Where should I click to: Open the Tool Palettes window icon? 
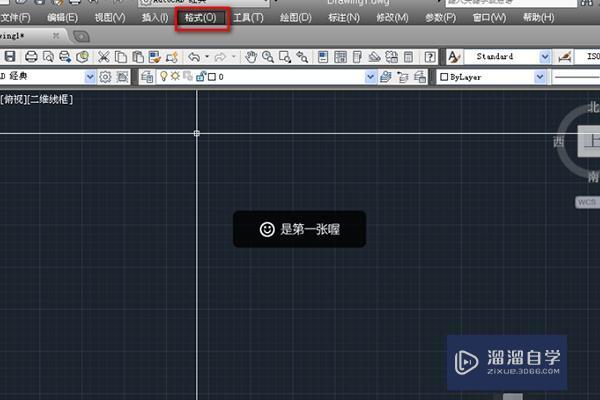point(357,57)
